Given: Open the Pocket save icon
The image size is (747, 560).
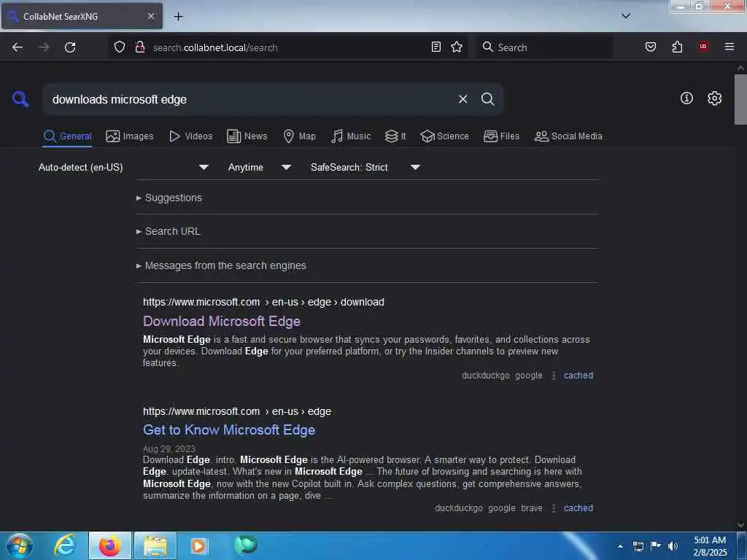Looking at the screenshot, I should (x=650, y=47).
